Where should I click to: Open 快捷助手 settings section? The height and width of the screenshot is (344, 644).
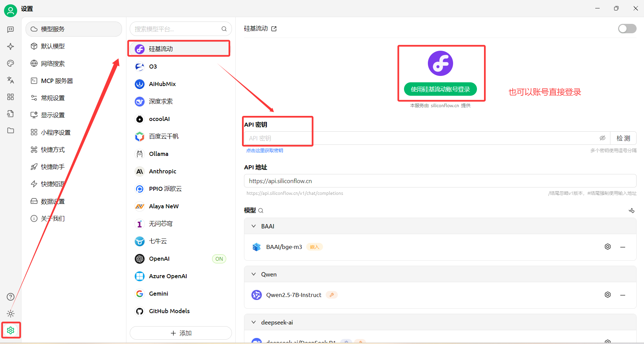coord(74,167)
